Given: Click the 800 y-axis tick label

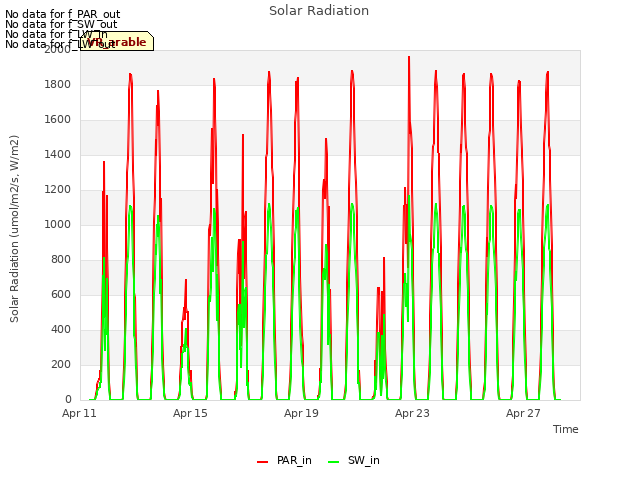Looking at the screenshot, I should point(61,260).
